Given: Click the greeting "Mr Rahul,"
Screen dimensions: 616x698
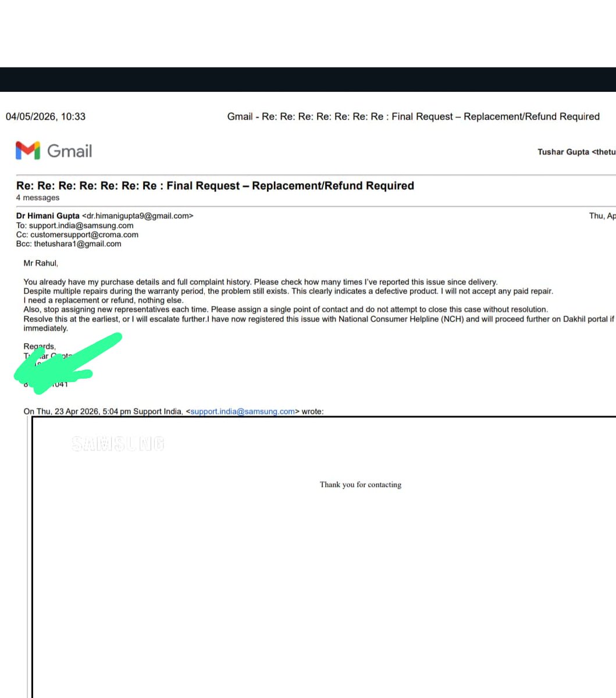Looking at the screenshot, I should pyautogui.click(x=41, y=263).
